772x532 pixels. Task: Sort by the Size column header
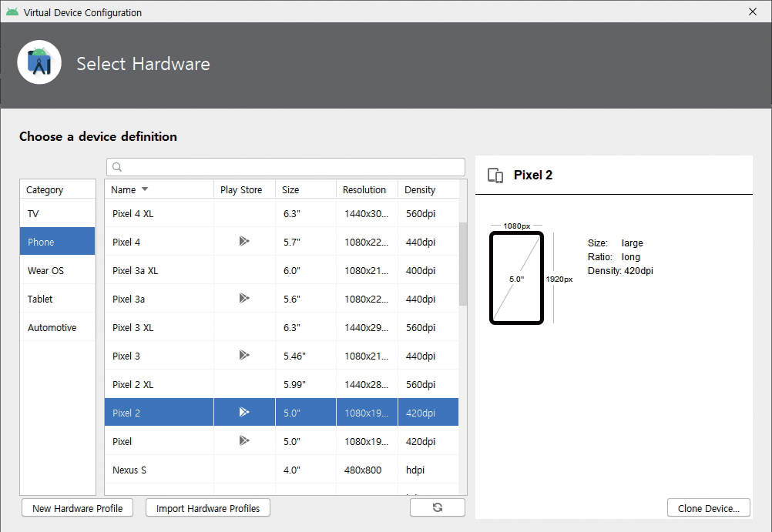click(306, 189)
